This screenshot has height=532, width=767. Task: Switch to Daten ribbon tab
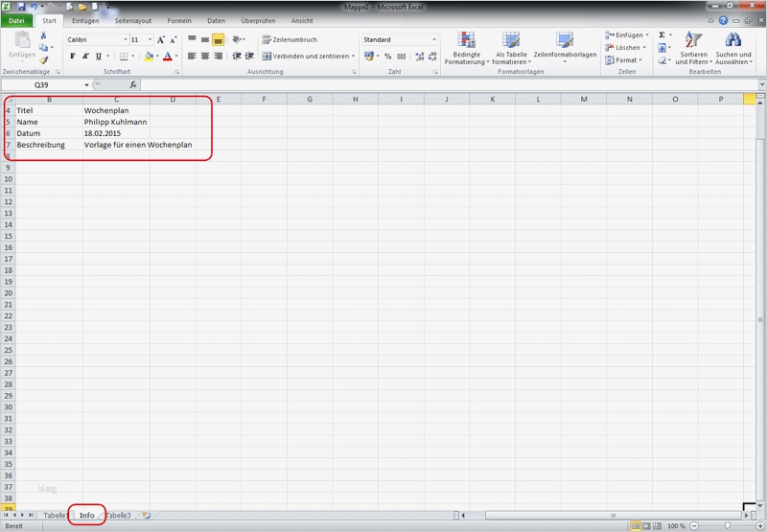[217, 21]
